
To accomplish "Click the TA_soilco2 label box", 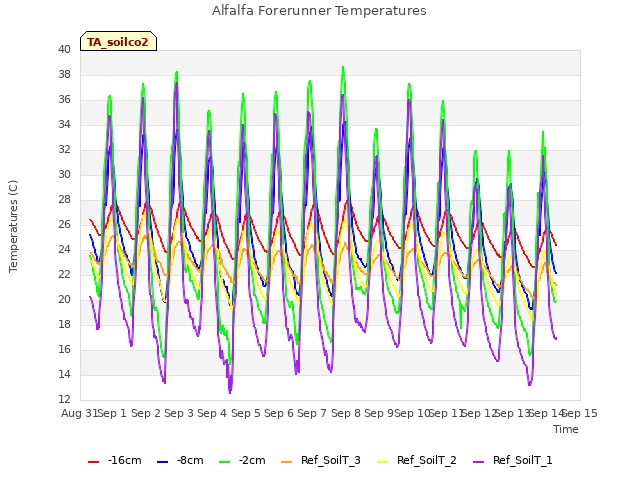I will (x=118, y=41).
